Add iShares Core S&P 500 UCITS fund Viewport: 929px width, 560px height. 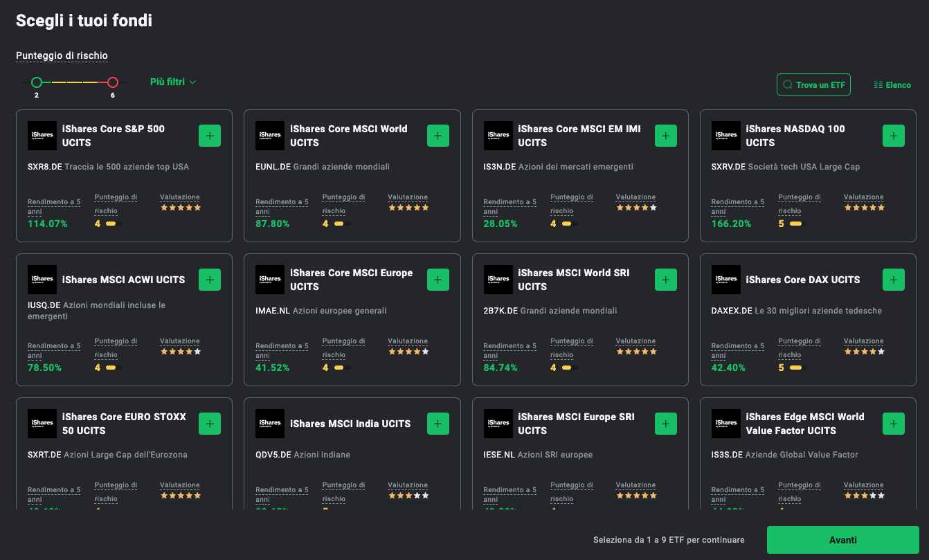point(210,136)
